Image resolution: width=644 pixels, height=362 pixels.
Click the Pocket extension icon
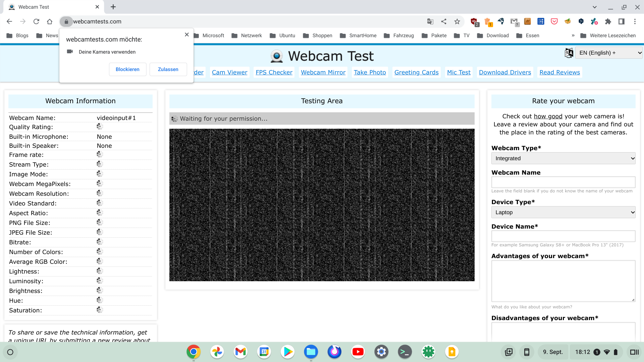pyautogui.click(x=554, y=21)
